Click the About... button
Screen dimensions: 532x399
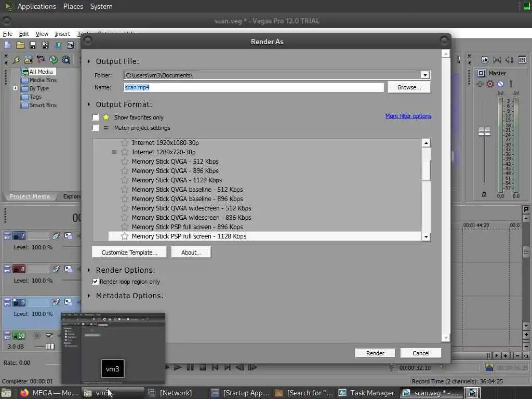click(191, 252)
